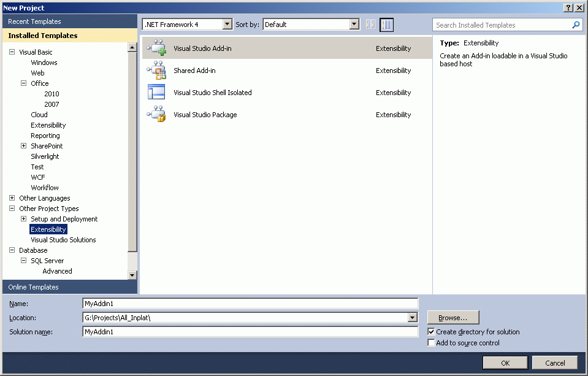Viewport: 588px width, 376px height.
Task: Select the highlighted Extensibility tree item
Action: coord(48,229)
